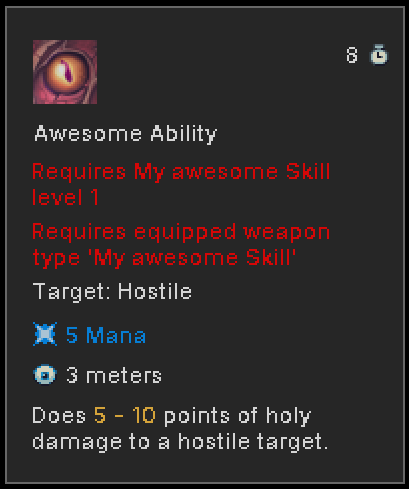409x489 pixels.
Task: Click the blue mana cost icon
Action: [45, 334]
